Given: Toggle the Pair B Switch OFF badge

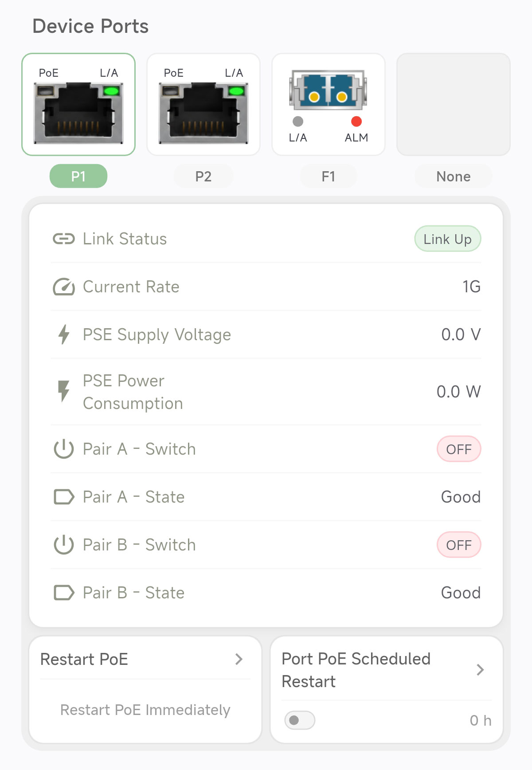Looking at the screenshot, I should [459, 545].
